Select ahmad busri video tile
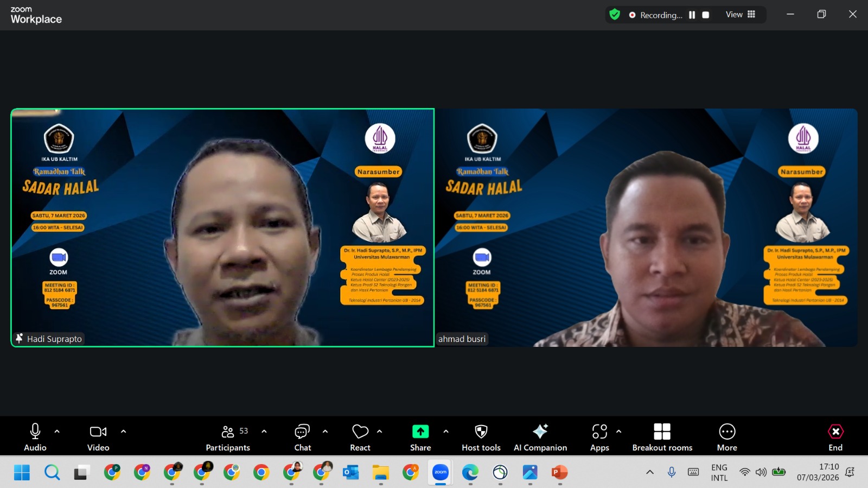The image size is (868, 488). (x=646, y=227)
